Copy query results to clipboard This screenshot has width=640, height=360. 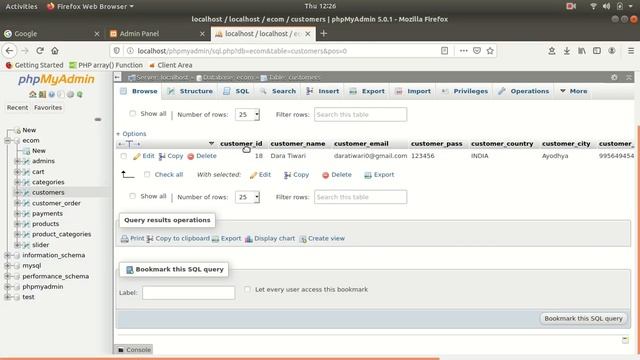click(x=178, y=238)
